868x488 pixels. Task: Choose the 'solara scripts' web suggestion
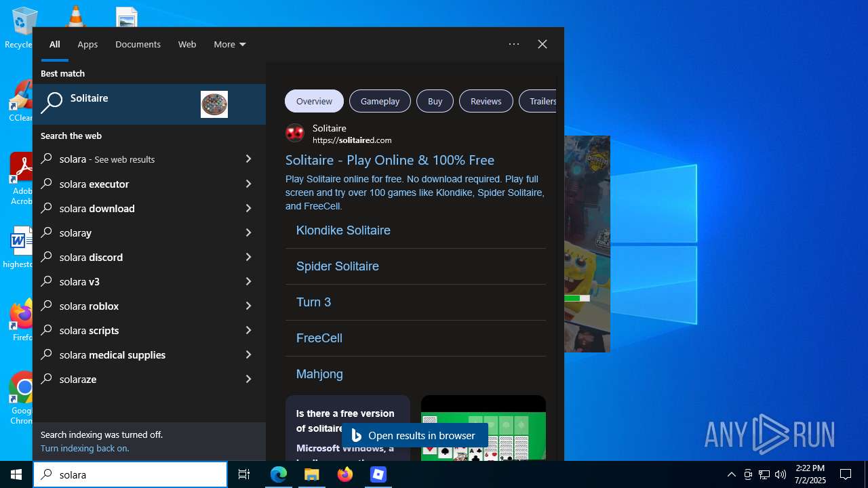(149, 330)
